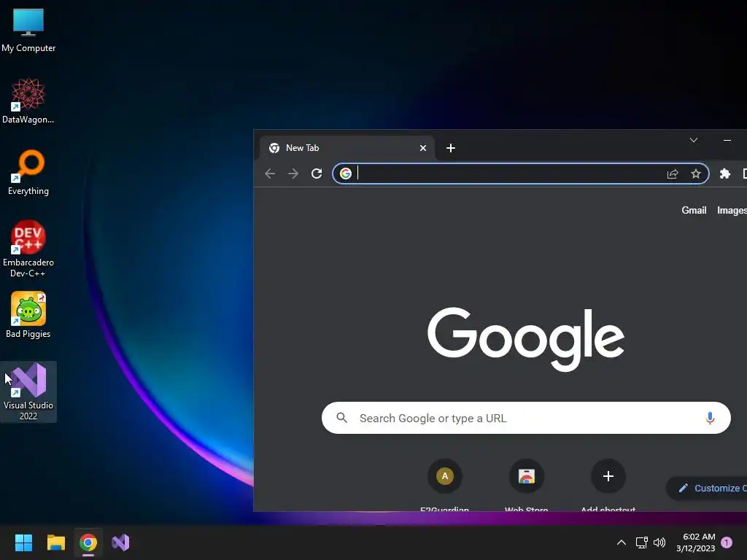The image size is (747, 560).
Task: Open the clock and date flyout
Action: coord(695,542)
